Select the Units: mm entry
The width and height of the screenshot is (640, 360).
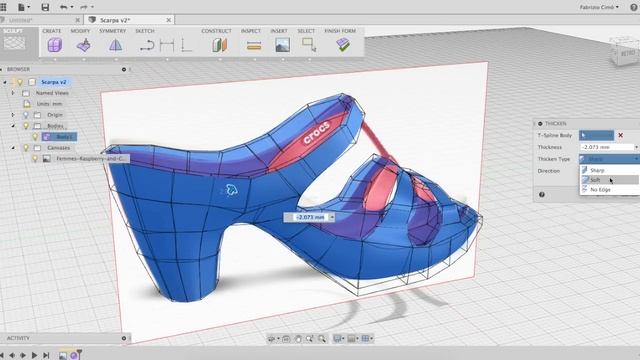(49, 104)
